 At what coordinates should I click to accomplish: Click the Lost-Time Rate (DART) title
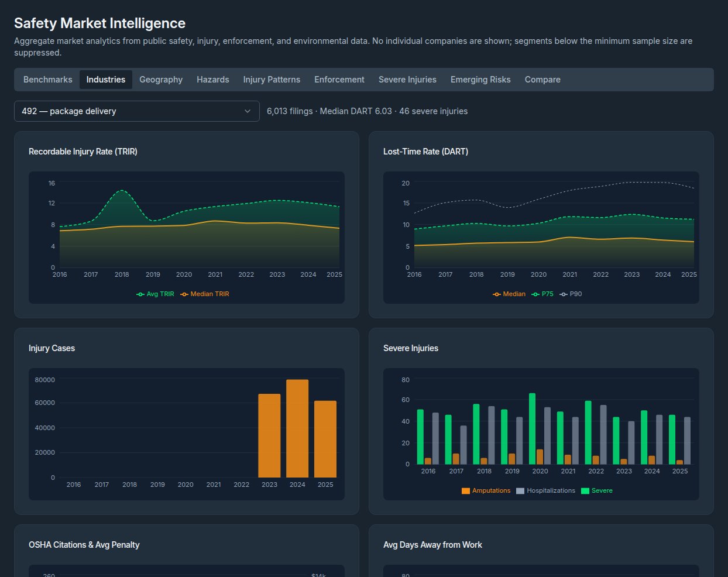[x=425, y=152]
